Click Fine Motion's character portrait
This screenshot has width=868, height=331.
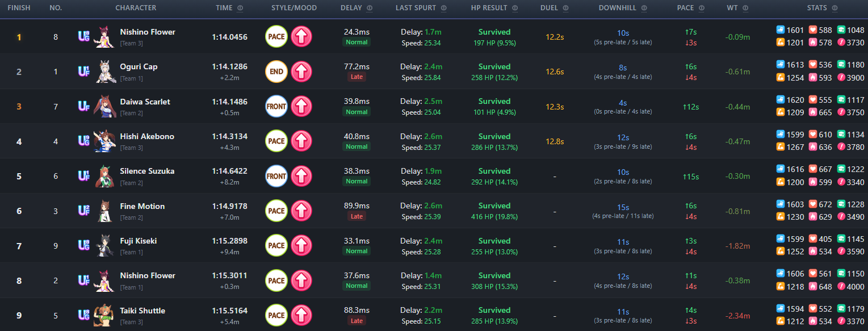tap(104, 211)
